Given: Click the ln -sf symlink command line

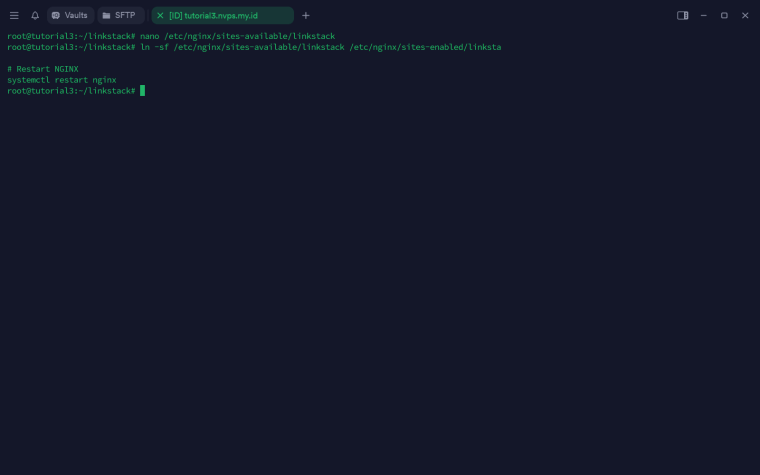Looking at the screenshot, I should [254, 47].
